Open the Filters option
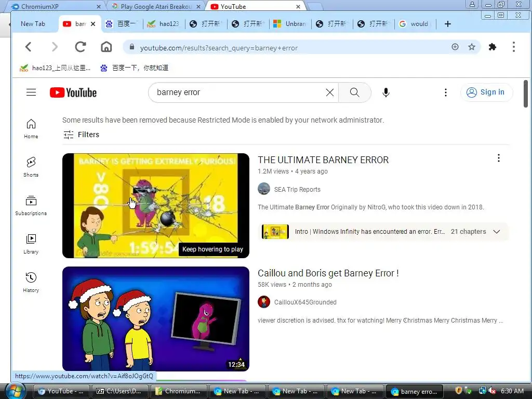Screen dimensions: 532x399 coord(82,135)
